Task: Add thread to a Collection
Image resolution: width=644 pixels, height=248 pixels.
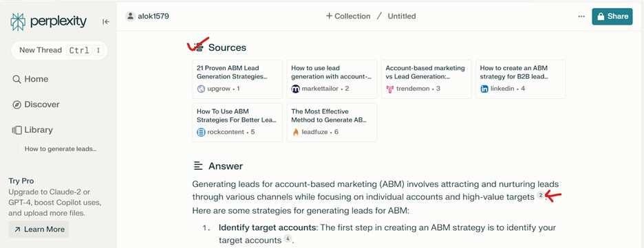Action: click(348, 16)
